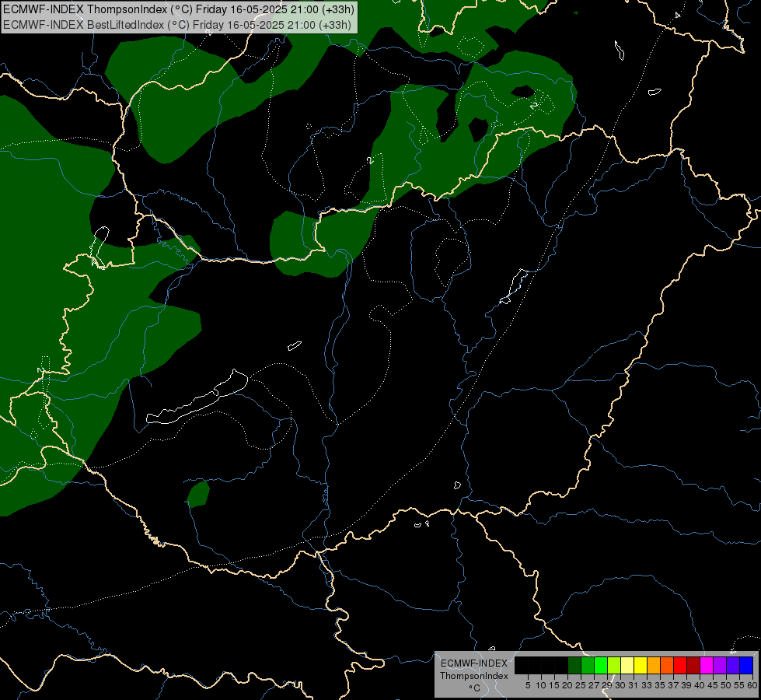This screenshot has width=761, height=700.
Task: Click the °C unit in legend
Action: tap(475, 688)
